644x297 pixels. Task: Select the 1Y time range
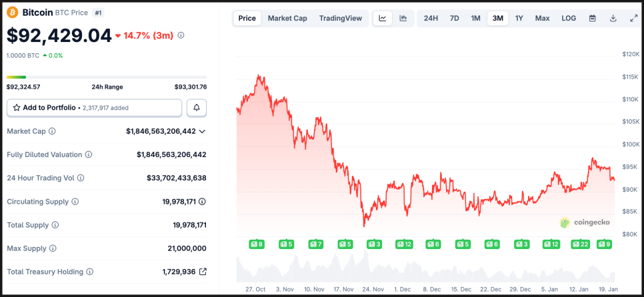click(x=519, y=18)
